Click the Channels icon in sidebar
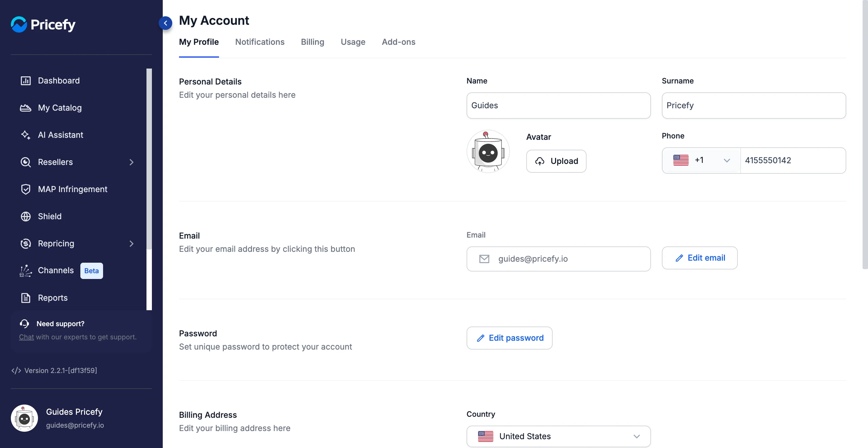The image size is (868, 448). pos(26,270)
